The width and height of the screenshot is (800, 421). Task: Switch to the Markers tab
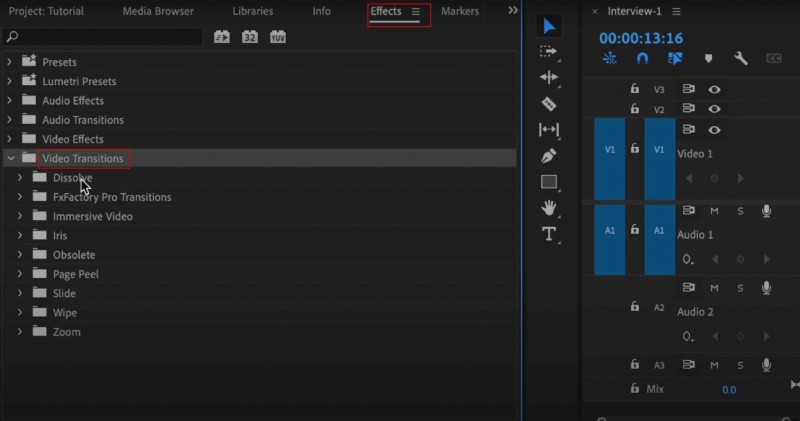(x=460, y=11)
